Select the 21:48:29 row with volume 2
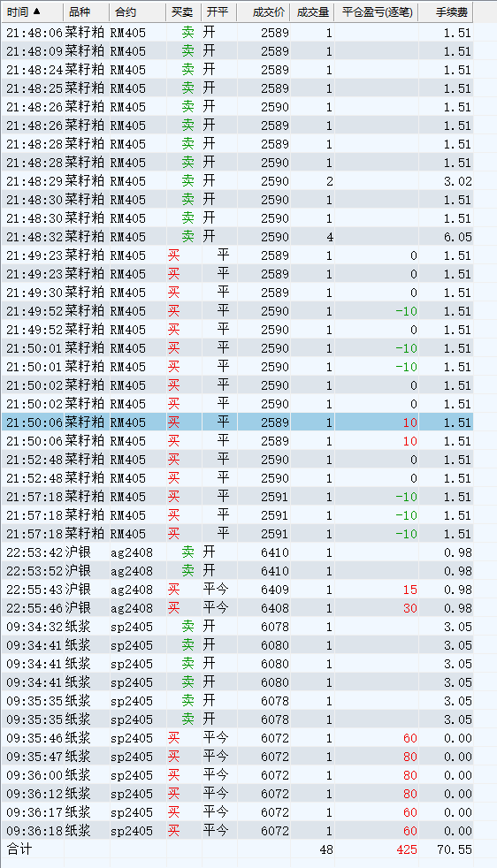 [237, 181]
